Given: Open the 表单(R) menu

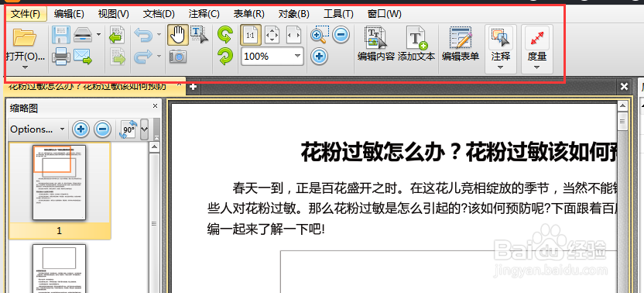Looking at the screenshot, I should (x=249, y=14).
